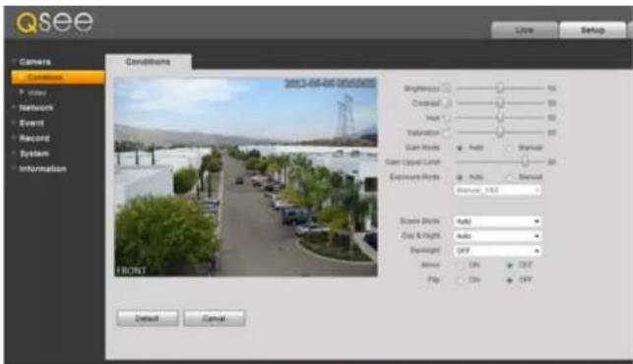Click the Cancel button
Viewport: 633px width, 364px height.
click(x=214, y=319)
